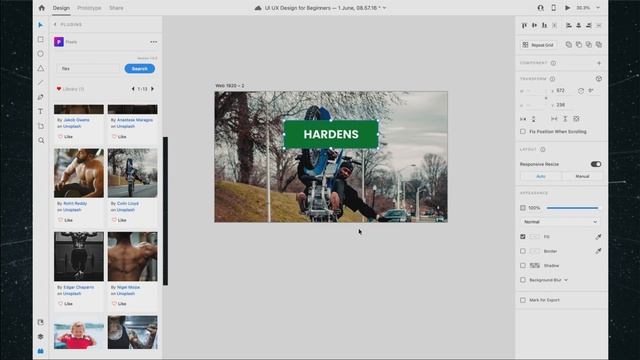Select the Artboard tool

pos(40,126)
